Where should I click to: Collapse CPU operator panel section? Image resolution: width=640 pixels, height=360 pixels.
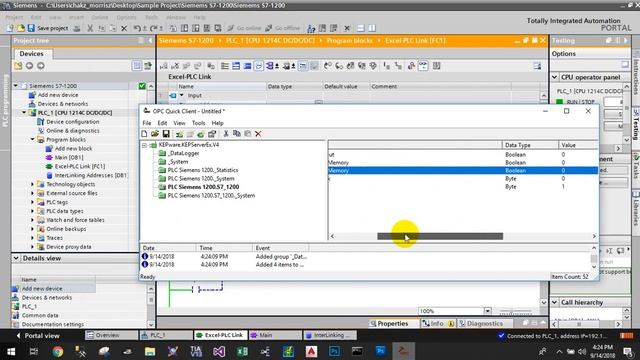click(x=555, y=77)
